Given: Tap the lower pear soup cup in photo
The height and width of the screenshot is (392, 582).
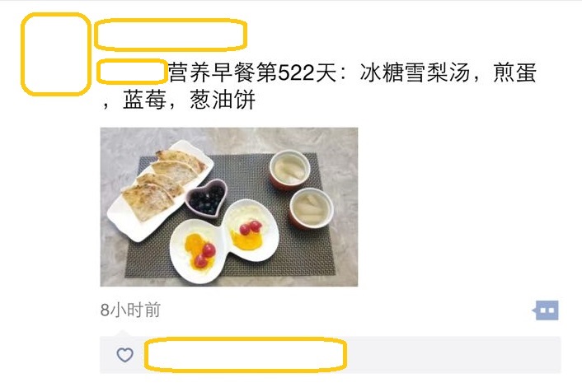Looking at the screenshot, I should click(311, 208).
